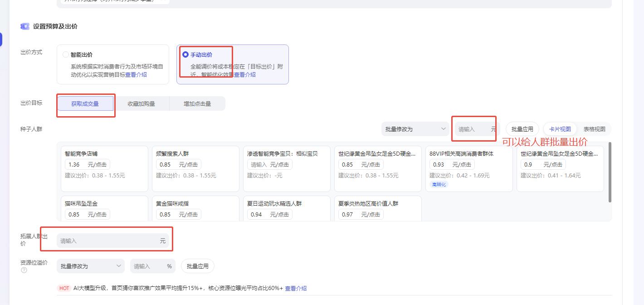
Task: Click the help icon under 资源位溢价
Action: (x=24, y=270)
